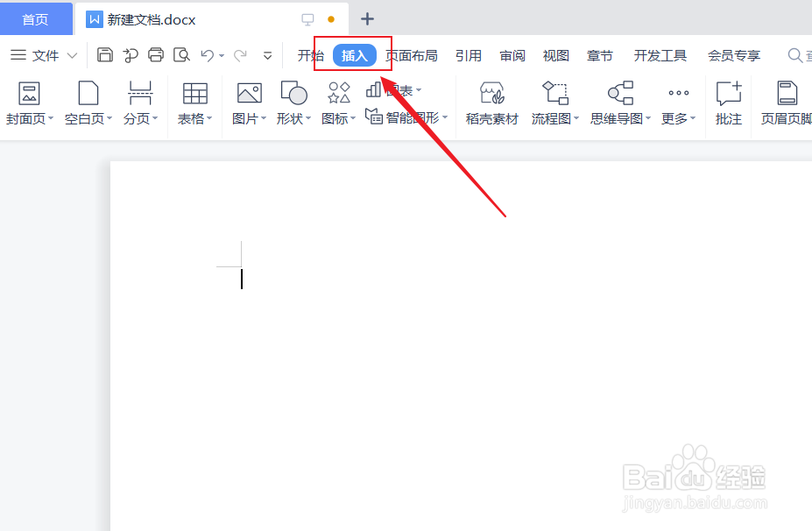Screen dimensions: 812x531
Task: Click the search magnifier icon
Action: [x=794, y=55]
